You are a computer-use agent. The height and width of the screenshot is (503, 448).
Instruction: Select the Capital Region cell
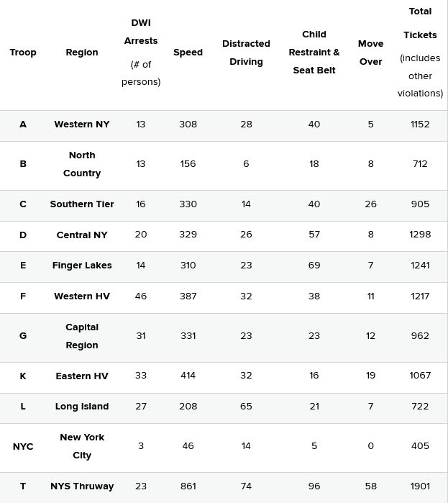[82, 336]
